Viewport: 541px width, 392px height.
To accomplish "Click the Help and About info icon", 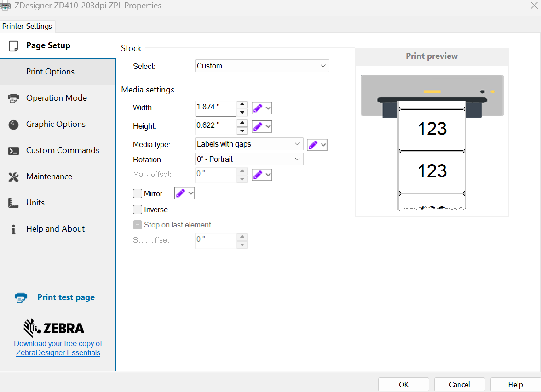I will coord(13,229).
